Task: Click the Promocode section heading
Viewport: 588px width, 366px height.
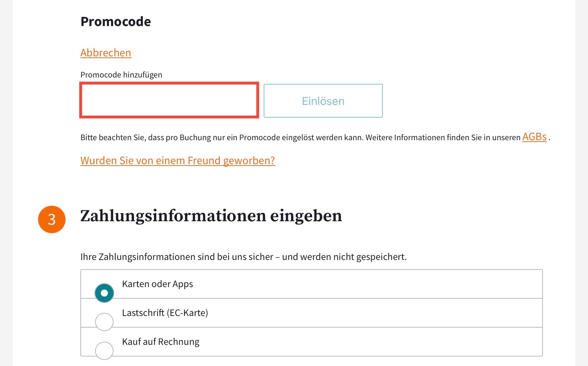Action: [116, 21]
